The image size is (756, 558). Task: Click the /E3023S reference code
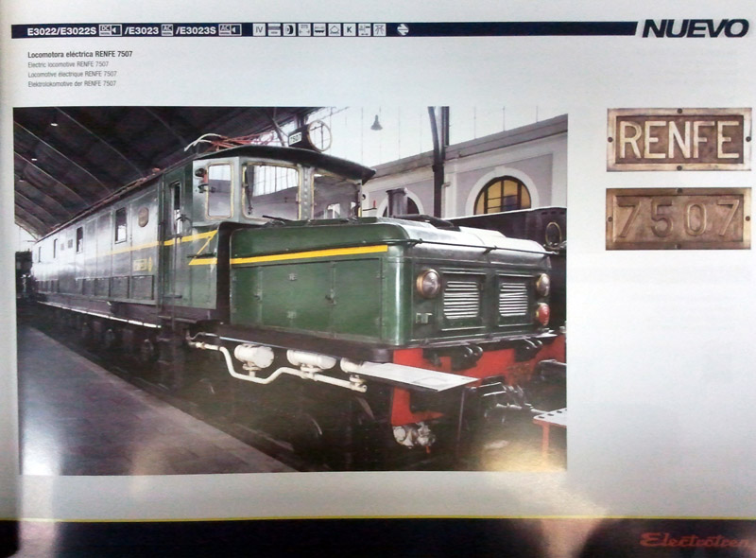pyautogui.click(x=196, y=30)
